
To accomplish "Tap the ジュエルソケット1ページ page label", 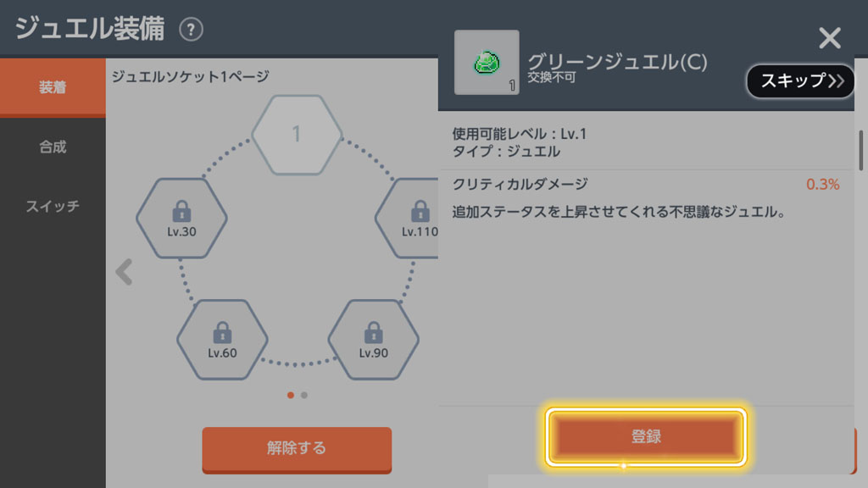I will 191,75.
